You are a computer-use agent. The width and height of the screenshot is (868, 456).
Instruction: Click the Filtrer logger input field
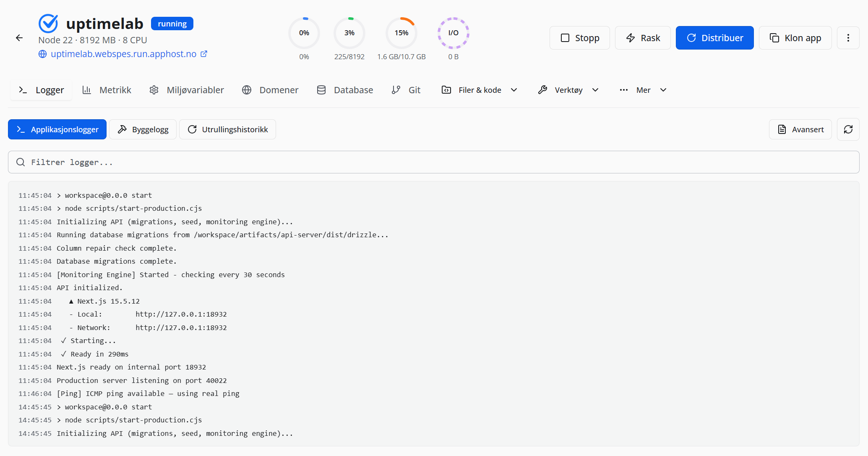[433, 162]
